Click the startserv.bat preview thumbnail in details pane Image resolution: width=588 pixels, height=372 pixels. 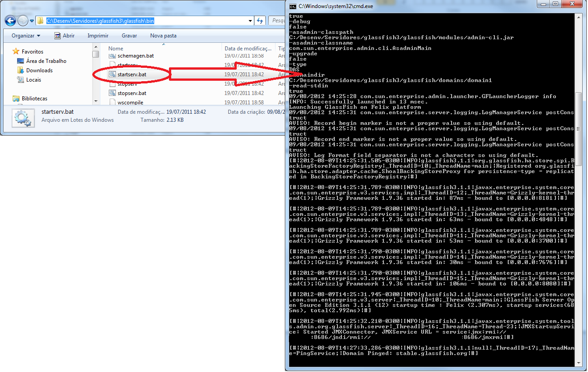(x=23, y=118)
